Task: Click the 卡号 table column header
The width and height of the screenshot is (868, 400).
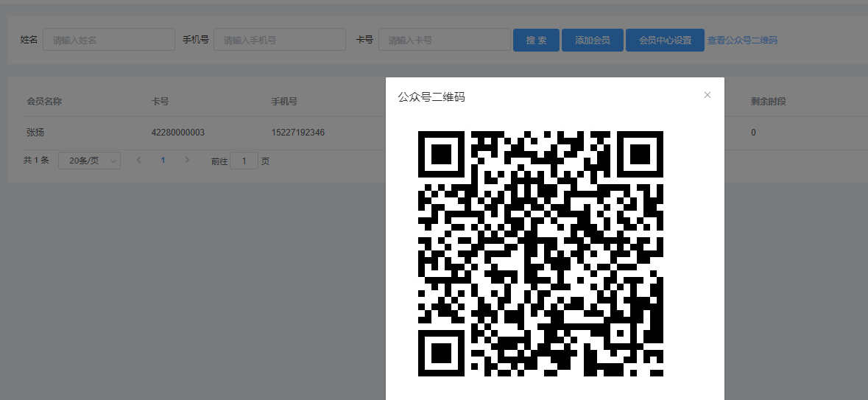Action: 160,101
